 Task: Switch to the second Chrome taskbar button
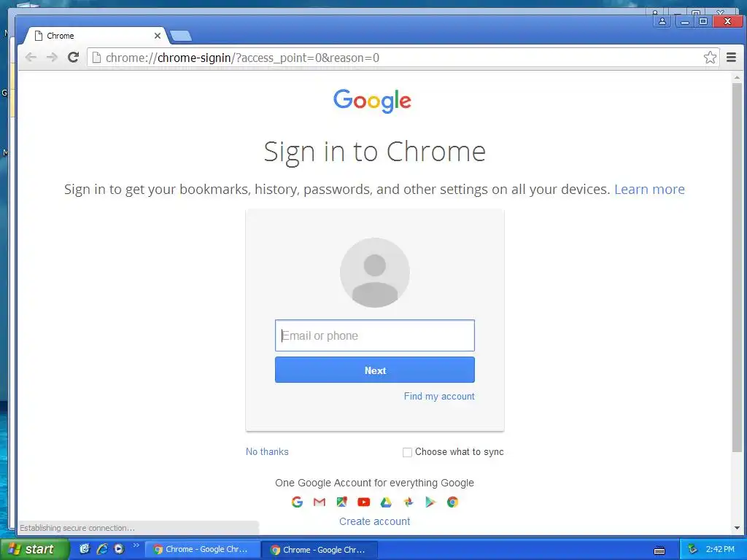(320, 550)
